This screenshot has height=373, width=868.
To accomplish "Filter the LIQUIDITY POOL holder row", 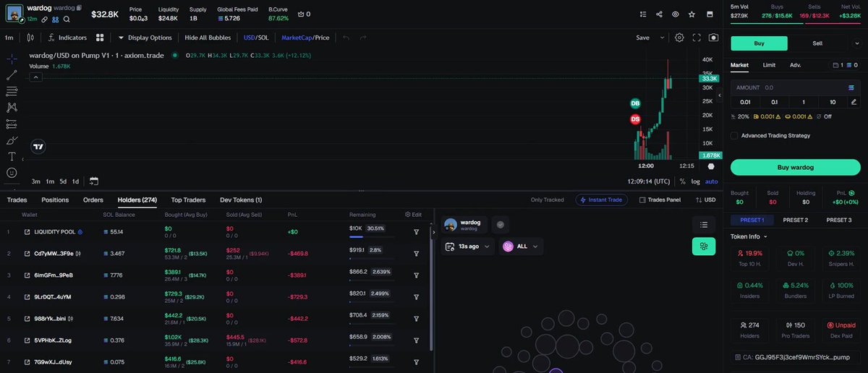I will 417,232.
